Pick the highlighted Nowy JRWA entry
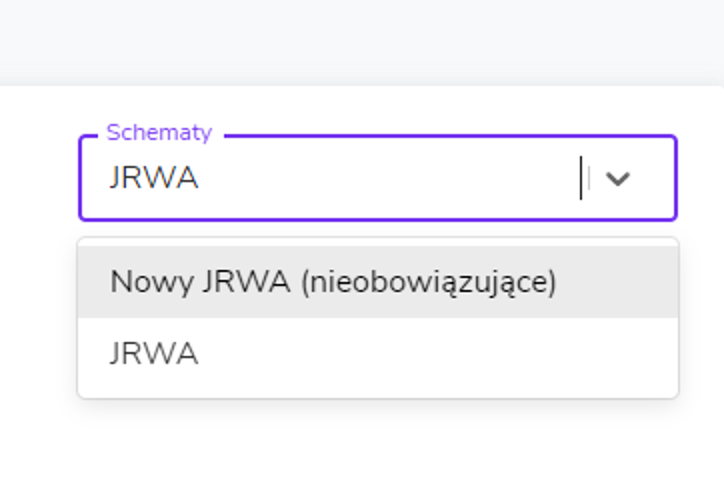Viewport: 724px width, 498px height. point(333,282)
